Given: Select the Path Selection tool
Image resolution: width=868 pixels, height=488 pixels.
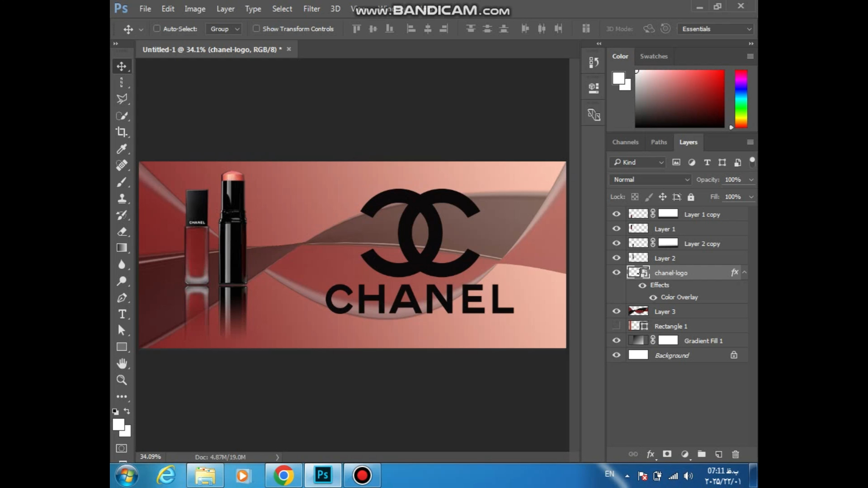Looking at the screenshot, I should 122,330.
